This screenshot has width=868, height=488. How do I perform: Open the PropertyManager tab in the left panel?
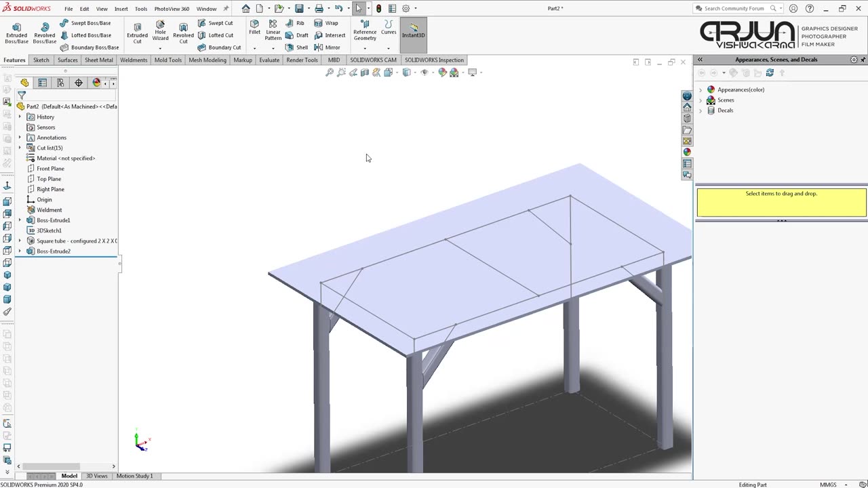coord(42,83)
